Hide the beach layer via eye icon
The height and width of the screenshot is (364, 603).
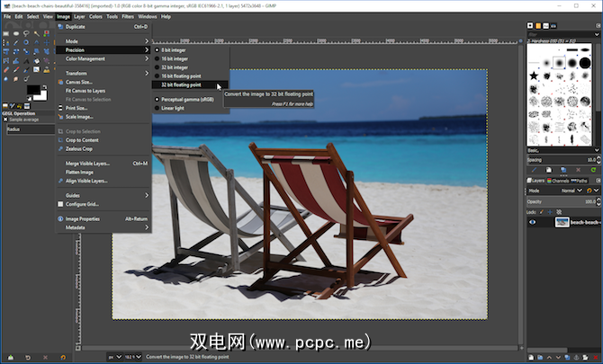(x=533, y=222)
